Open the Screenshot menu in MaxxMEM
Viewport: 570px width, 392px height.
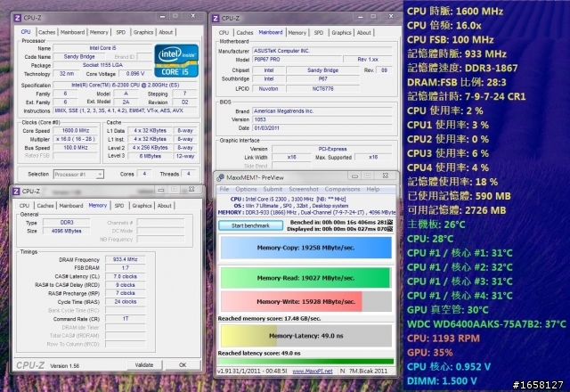click(304, 189)
